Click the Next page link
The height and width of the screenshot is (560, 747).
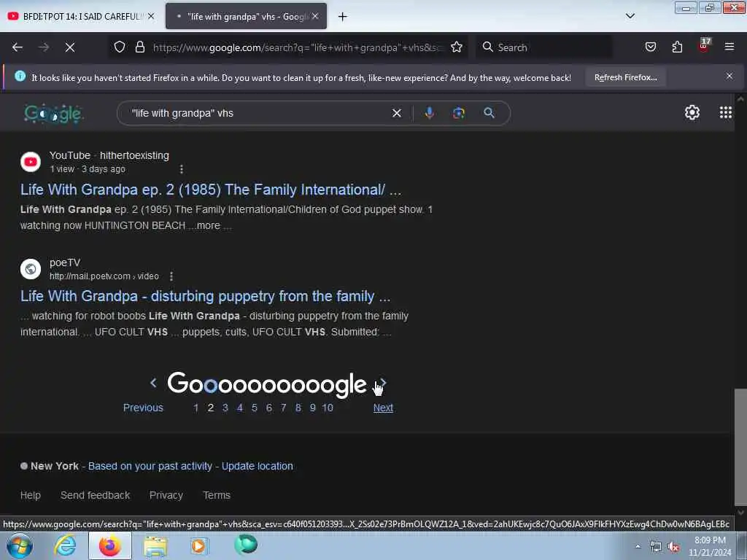click(x=383, y=408)
